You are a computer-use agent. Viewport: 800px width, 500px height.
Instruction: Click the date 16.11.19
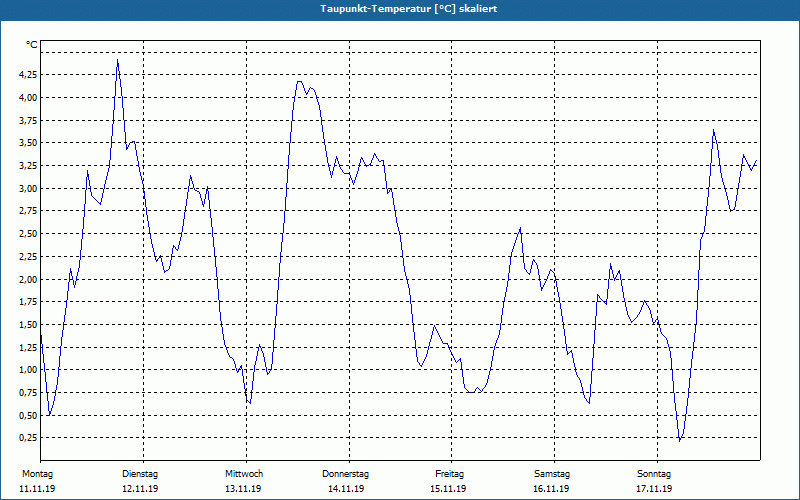[x=551, y=489]
